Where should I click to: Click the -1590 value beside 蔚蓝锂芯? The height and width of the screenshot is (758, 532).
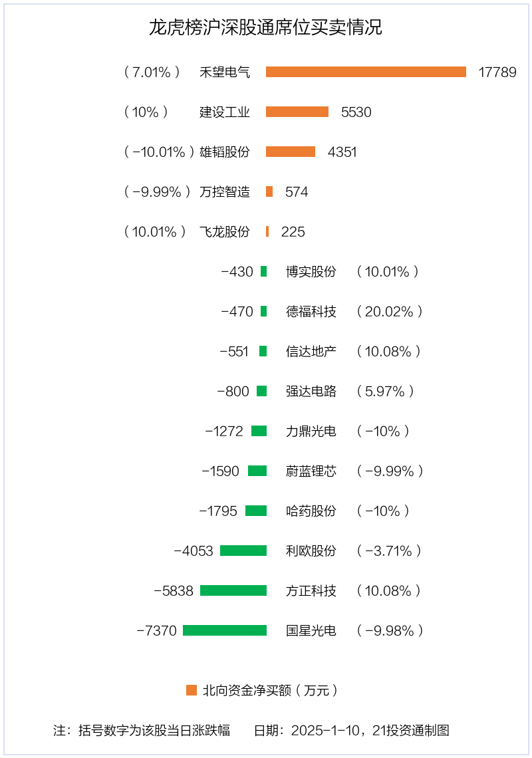tap(221, 471)
